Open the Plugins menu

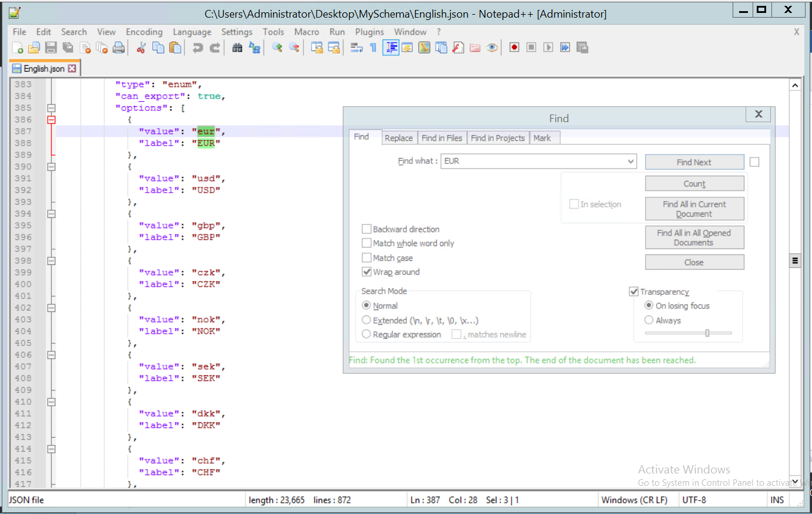369,32
